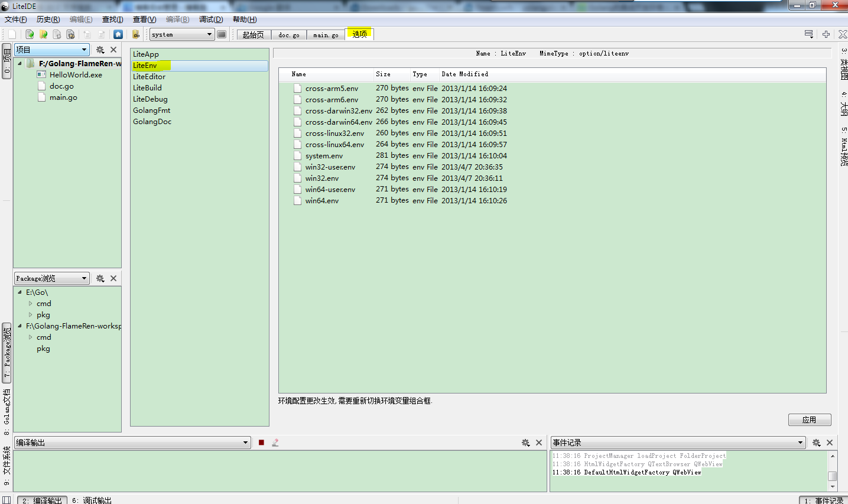
Task: Click the new file toolbar icon
Action: (12, 34)
